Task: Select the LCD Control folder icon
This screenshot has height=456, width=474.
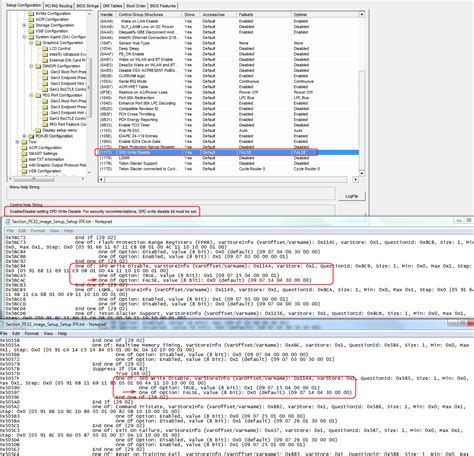Action: pos(45,49)
